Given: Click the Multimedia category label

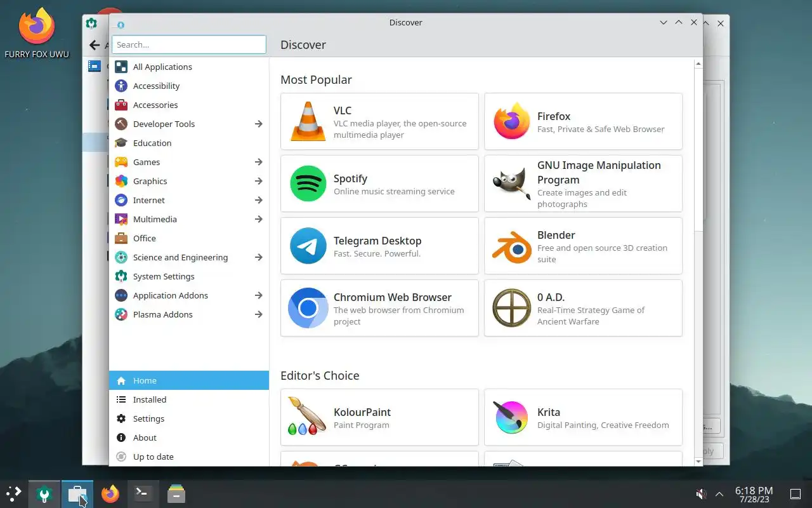Looking at the screenshot, I should [155, 219].
